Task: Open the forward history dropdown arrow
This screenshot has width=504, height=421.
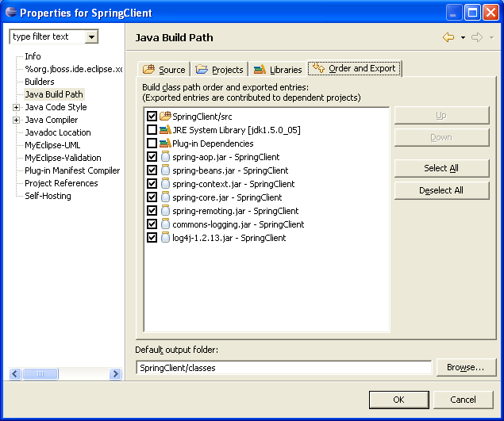Action: (491, 37)
